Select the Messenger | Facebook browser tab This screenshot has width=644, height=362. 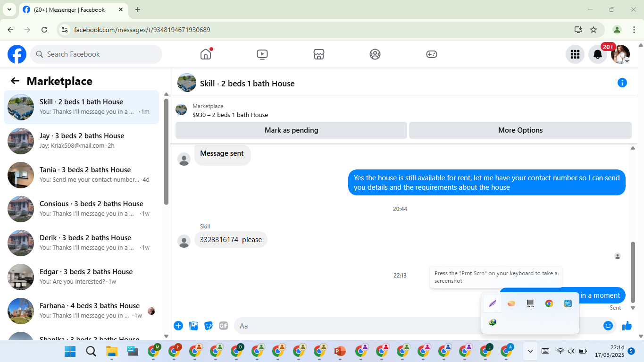click(x=74, y=9)
